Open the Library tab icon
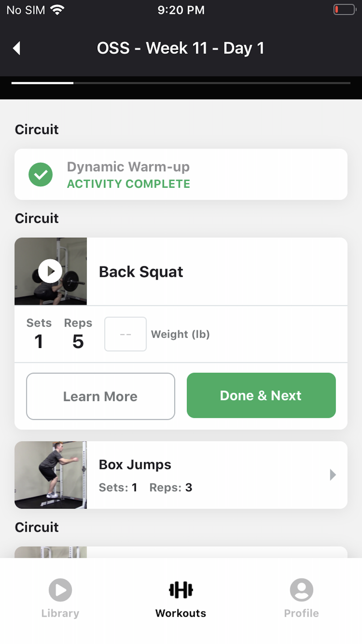The height and width of the screenshot is (644, 362). point(60,590)
